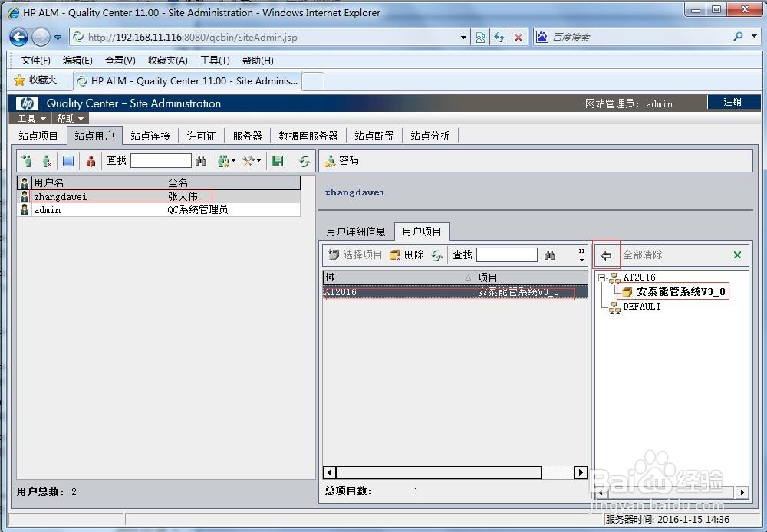Viewport: 767px width, 532px height.
Task: Click the 注销 logout link
Action: point(732,102)
